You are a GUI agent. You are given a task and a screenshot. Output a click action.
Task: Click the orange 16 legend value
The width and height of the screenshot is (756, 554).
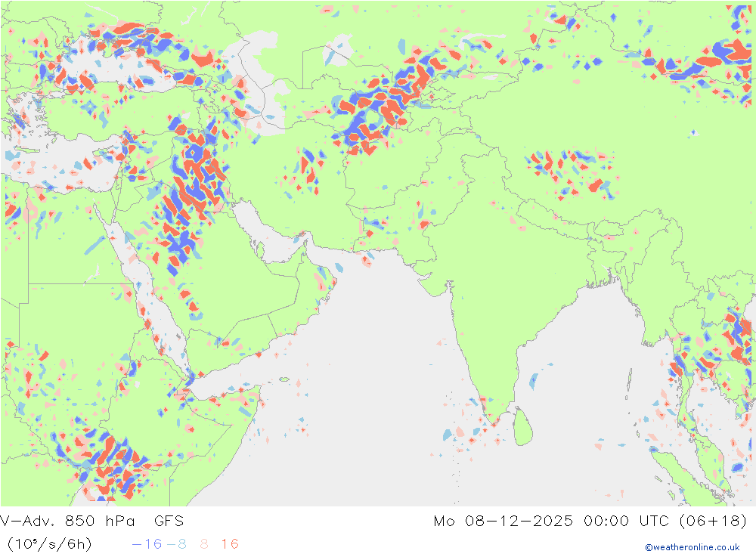[x=230, y=544]
